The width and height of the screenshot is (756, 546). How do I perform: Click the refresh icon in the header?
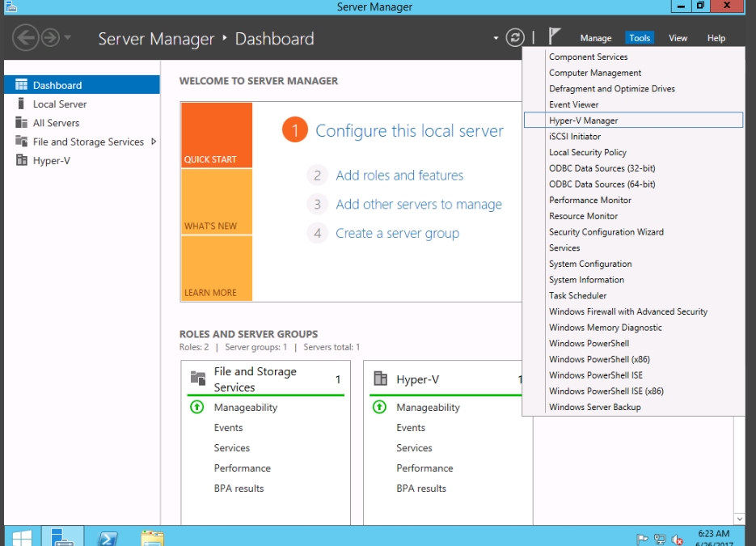point(515,38)
